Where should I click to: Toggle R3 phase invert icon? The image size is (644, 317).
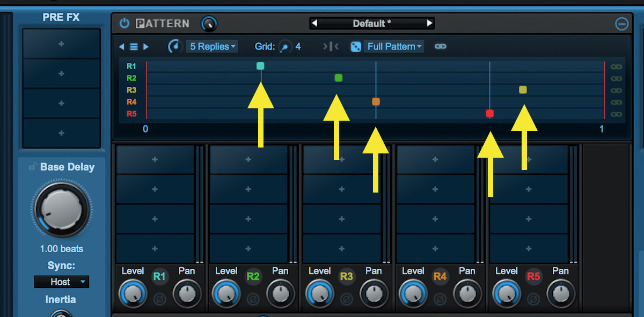click(x=346, y=299)
